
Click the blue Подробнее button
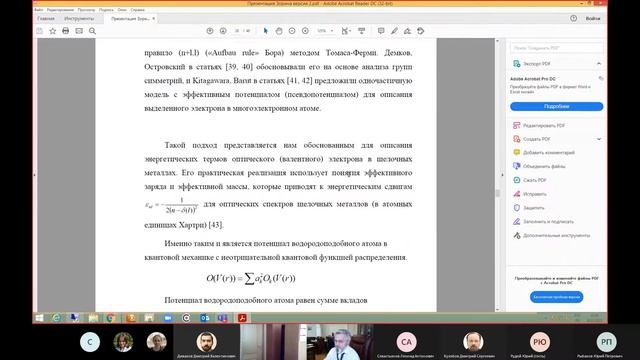click(556, 106)
